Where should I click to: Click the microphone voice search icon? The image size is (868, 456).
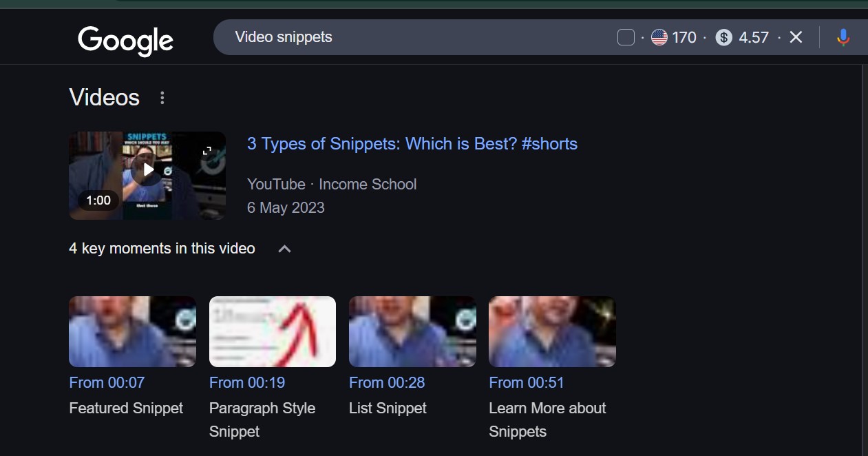click(843, 38)
